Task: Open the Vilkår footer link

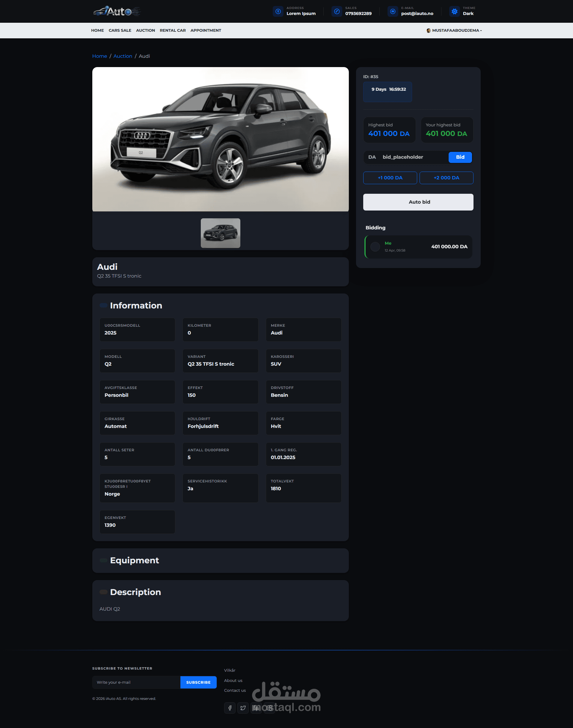Action: (230, 670)
